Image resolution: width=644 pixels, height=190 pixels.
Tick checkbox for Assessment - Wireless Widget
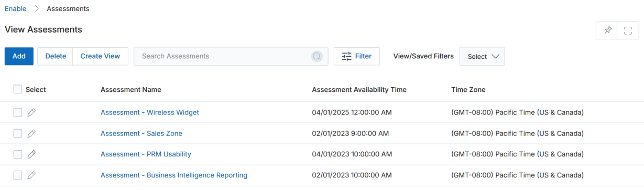(x=18, y=112)
